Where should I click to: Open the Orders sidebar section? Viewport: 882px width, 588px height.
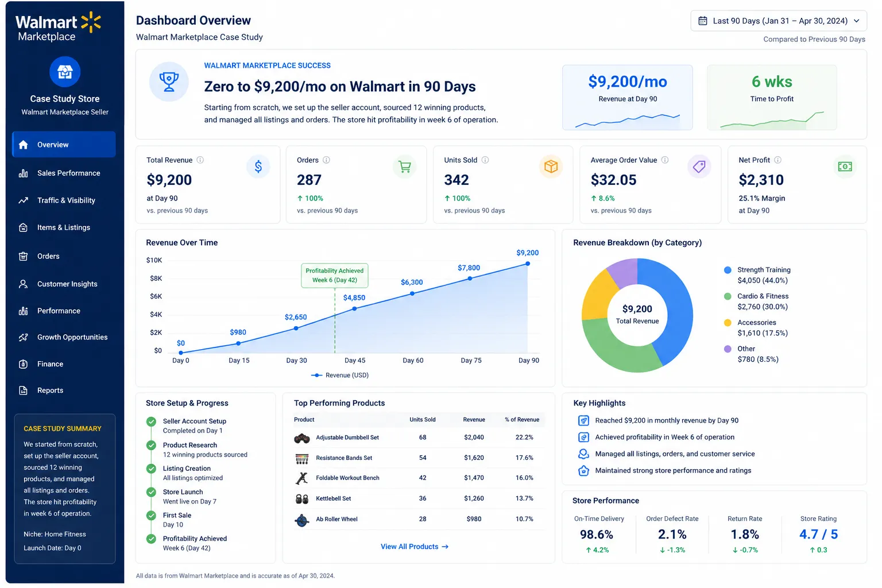64,257
